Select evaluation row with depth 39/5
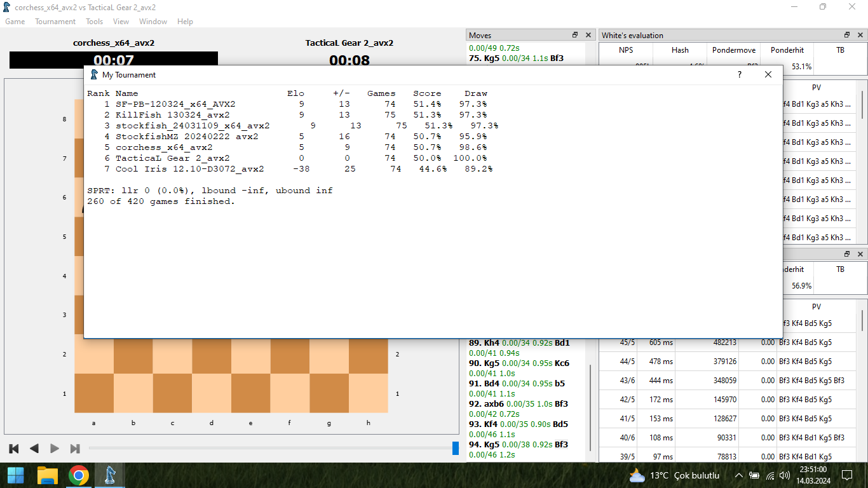The width and height of the screenshot is (868, 488). (x=728, y=456)
